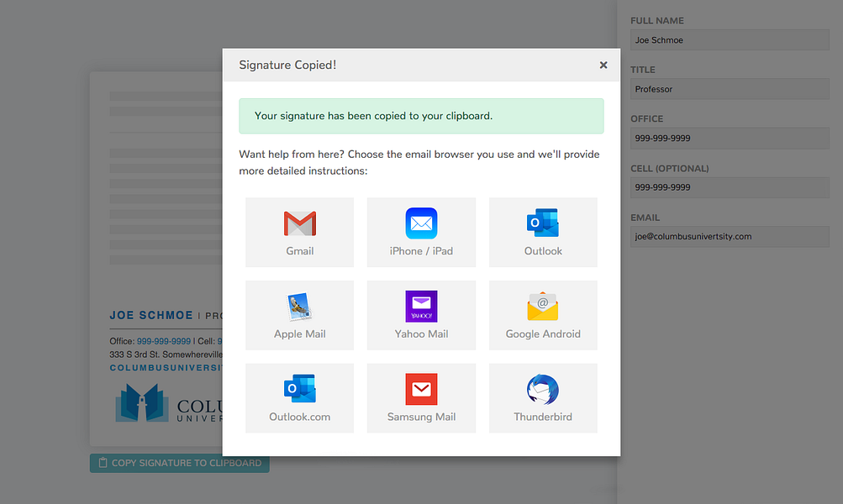Click the Cell (Optional) number field
This screenshot has width=843, height=504.
click(730, 187)
